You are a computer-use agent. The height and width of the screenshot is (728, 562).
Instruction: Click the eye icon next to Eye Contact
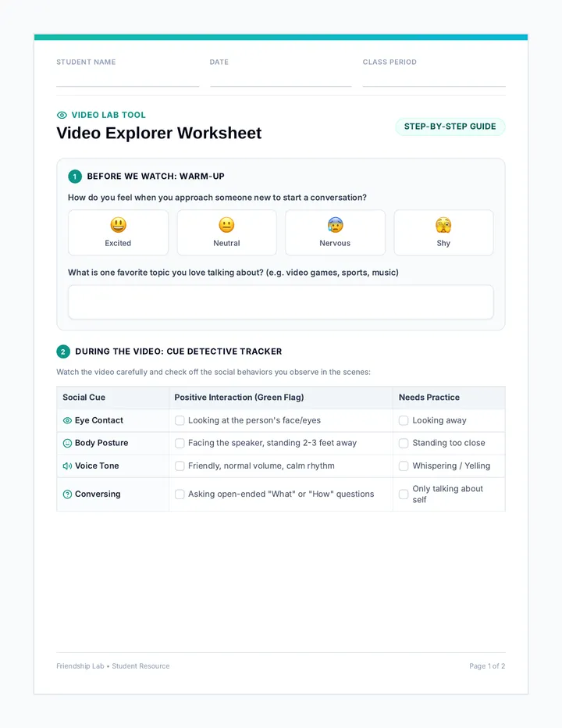pos(67,420)
